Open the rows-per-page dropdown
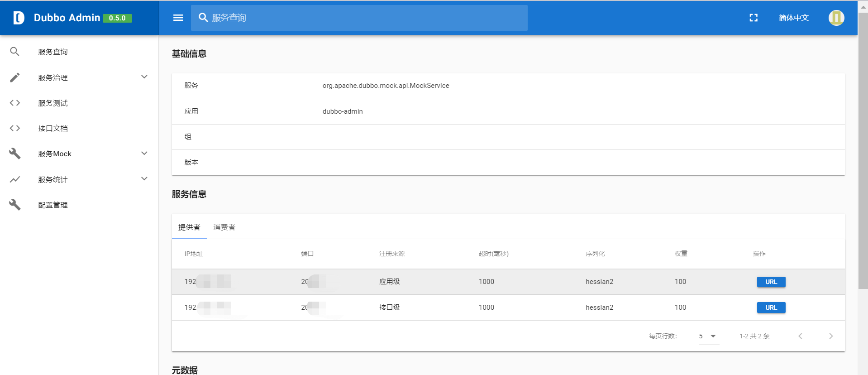Viewport: 868px width, 375px height. point(709,336)
